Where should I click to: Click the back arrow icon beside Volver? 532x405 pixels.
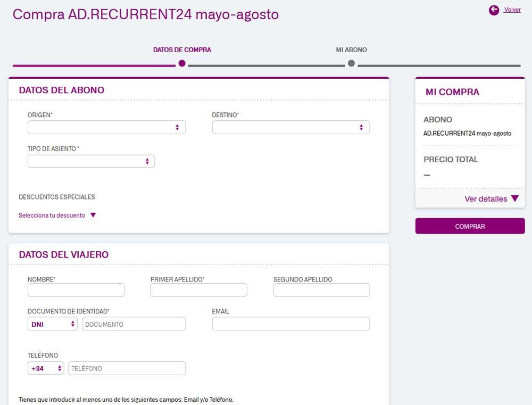[x=494, y=10]
